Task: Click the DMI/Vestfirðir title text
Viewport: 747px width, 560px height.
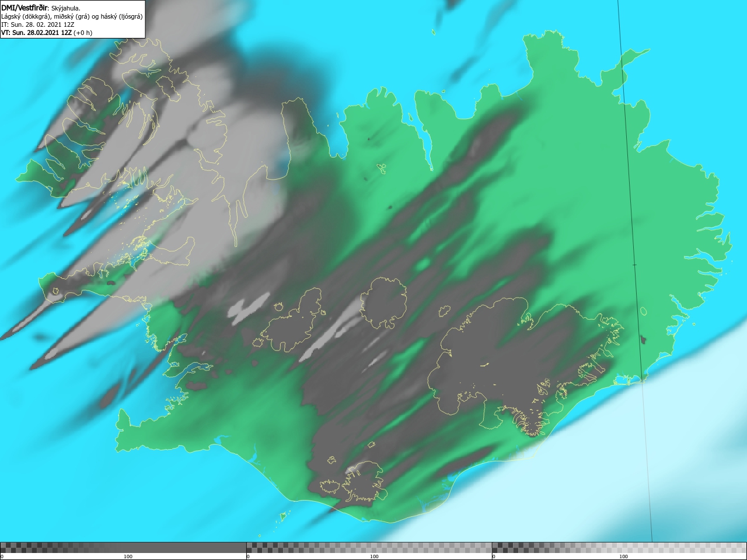Action: pyautogui.click(x=25, y=8)
